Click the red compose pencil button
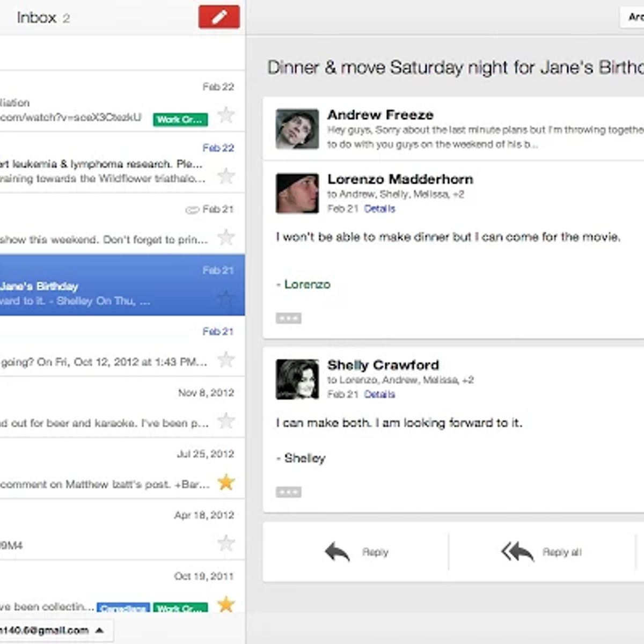The image size is (644, 644). [219, 17]
